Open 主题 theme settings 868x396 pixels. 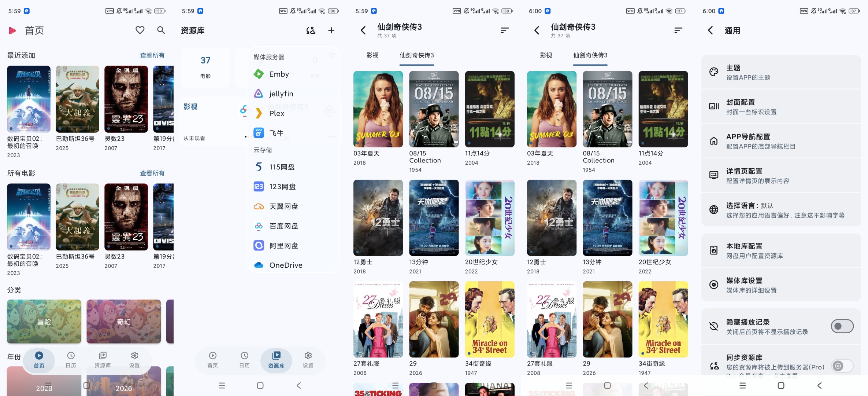coord(781,72)
